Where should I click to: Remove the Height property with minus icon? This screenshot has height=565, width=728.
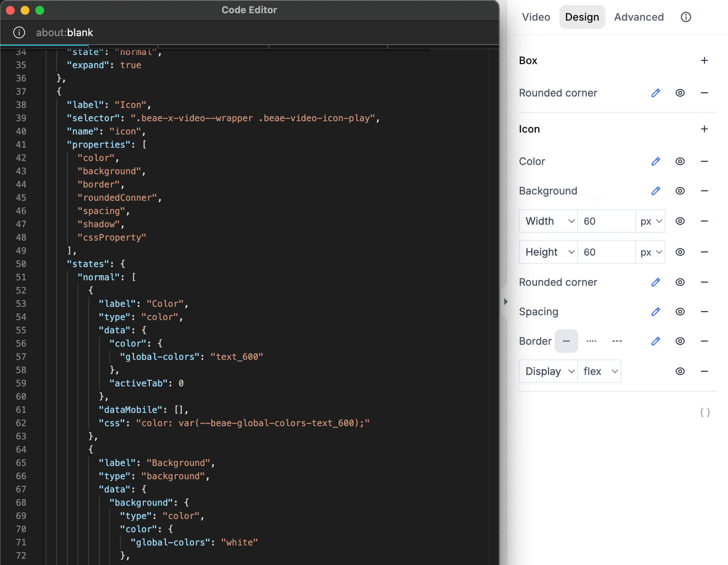(704, 252)
